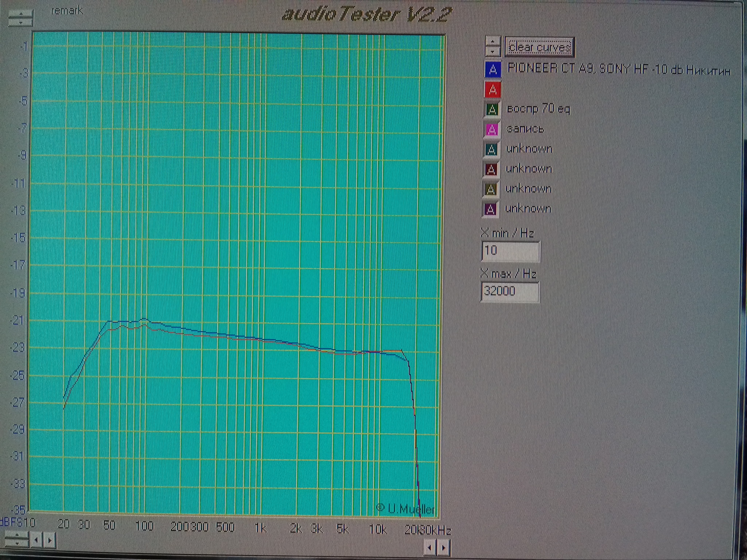Click the teal first unknown curve button
747x560 pixels.
[491, 149]
